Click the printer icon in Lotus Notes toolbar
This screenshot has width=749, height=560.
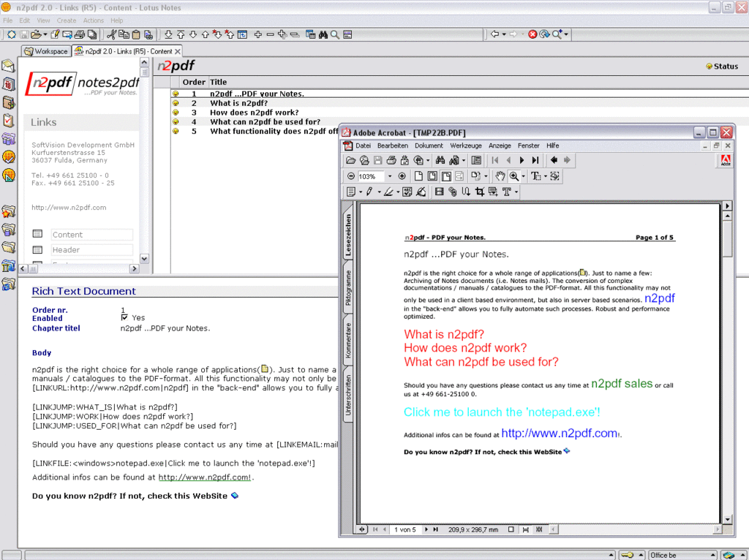tap(79, 34)
